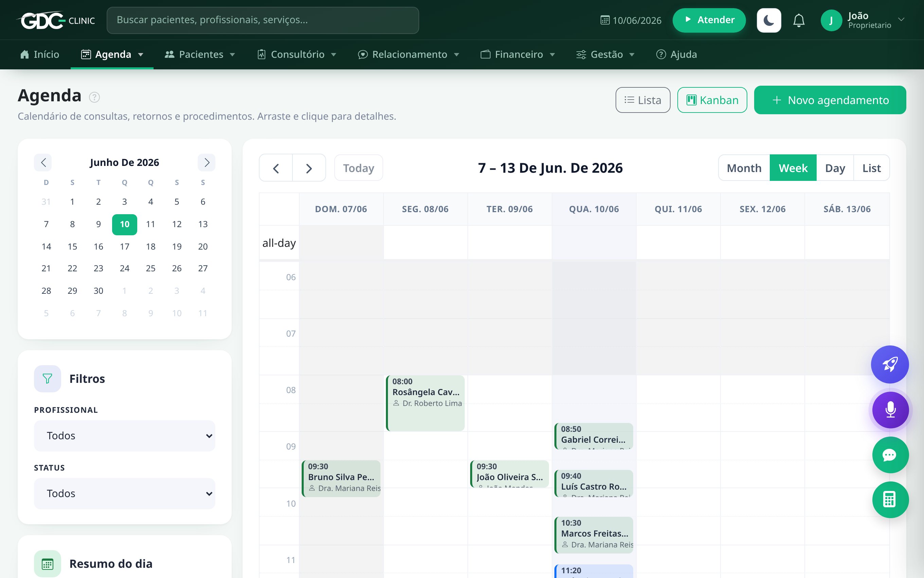
Task: Open notifications bell
Action: pos(799,20)
